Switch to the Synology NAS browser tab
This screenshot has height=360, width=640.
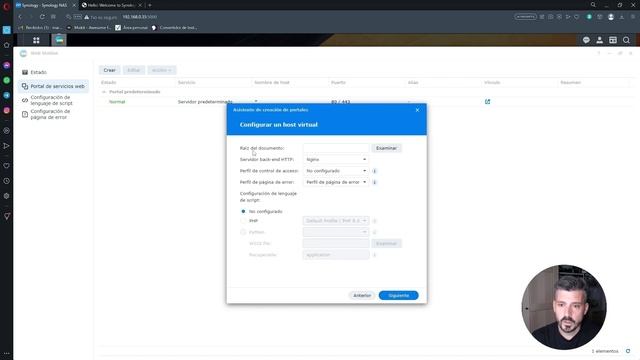(45, 5)
